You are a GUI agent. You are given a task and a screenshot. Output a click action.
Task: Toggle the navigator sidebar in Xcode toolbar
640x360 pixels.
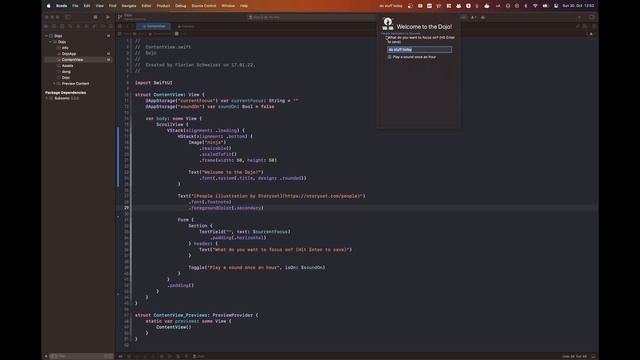pos(68,17)
